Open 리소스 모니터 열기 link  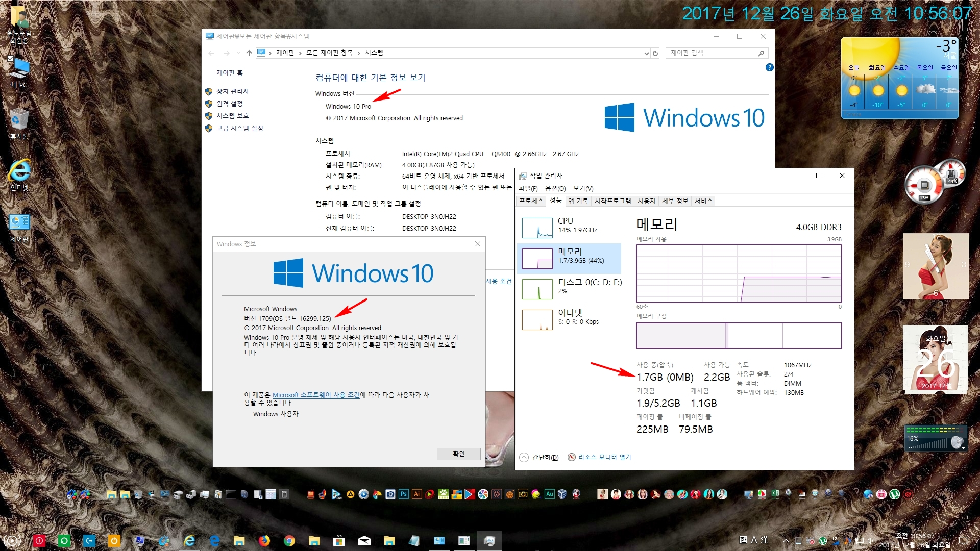tap(604, 457)
